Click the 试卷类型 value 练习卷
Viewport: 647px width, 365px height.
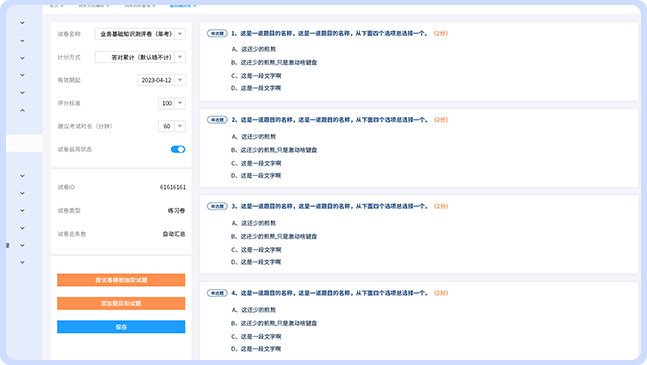tap(176, 211)
